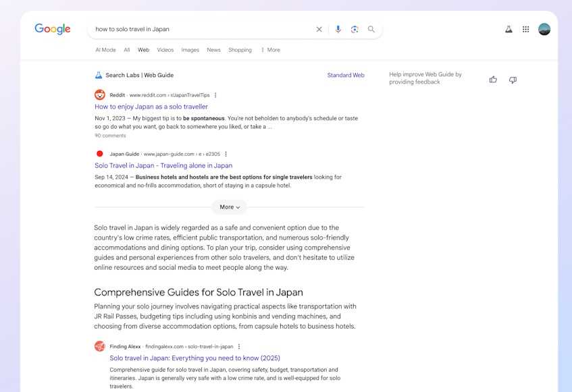Click the thumbs down feedback icon
The height and width of the screenshot is (392, 572).
(513, 80)
